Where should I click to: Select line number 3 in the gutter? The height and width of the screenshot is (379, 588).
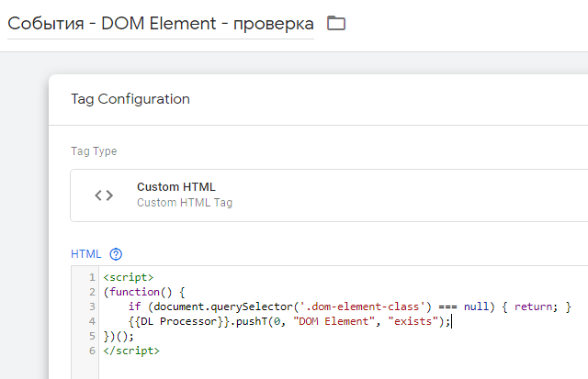coord(92,307)
